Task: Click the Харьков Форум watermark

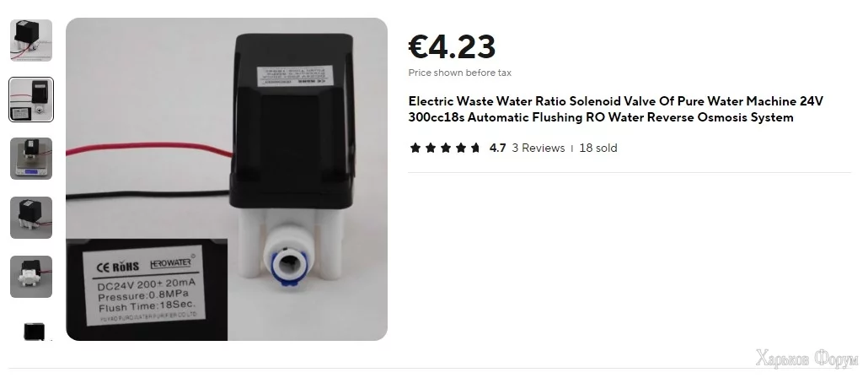Action: [x=807, y=359]
